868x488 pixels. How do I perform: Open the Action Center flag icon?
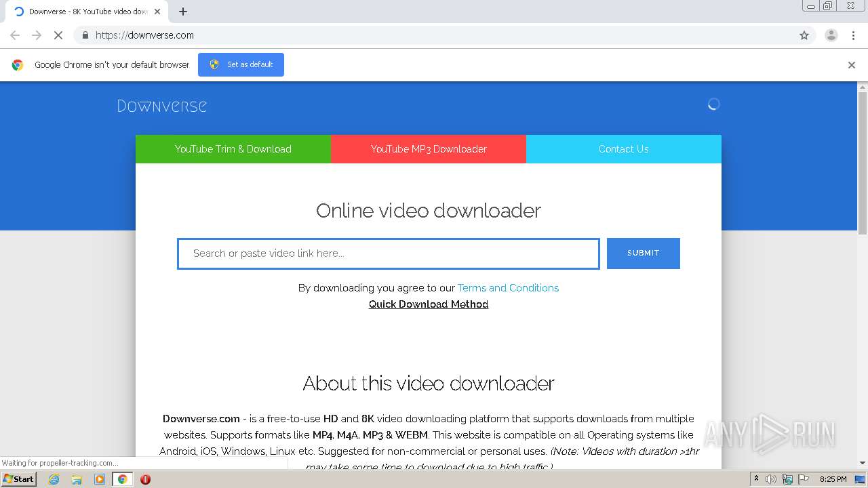point(804,479)
